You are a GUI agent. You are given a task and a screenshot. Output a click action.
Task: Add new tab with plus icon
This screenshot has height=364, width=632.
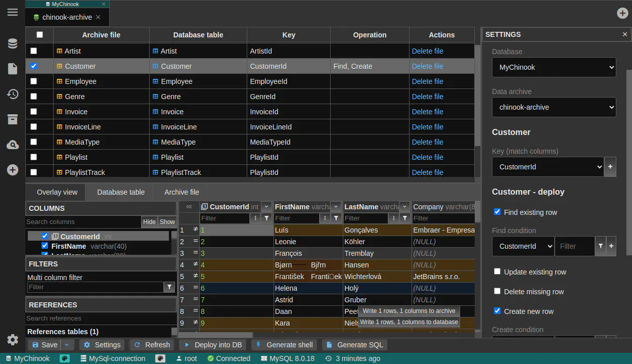click(x=622, y=13)
